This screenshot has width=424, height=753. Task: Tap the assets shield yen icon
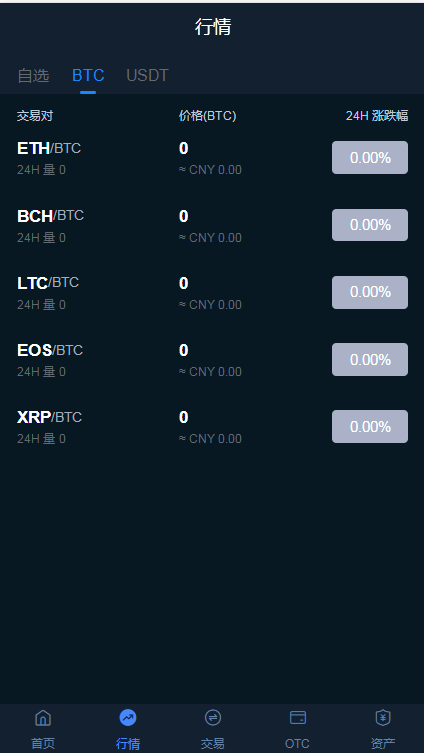pyautogui.click(x=382, y=718)
